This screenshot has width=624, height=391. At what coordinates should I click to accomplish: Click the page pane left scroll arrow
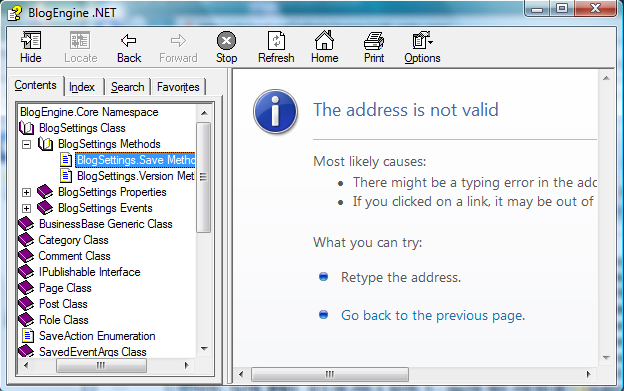(241, 374)
